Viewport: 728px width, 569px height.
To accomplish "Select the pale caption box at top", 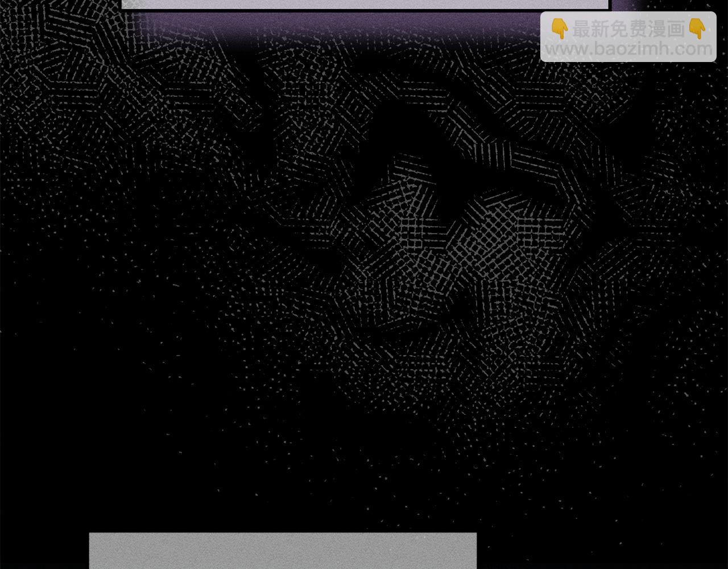I will [366, 4].
